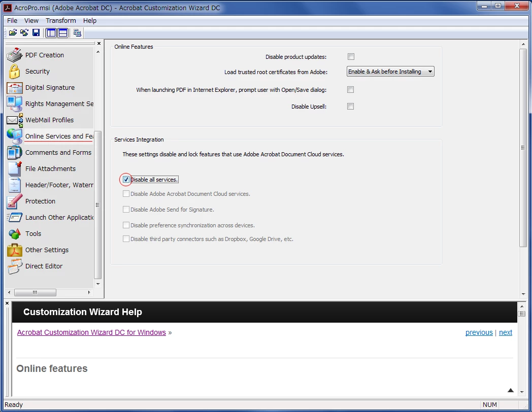Click sidebar vertical scrollbar down arrow
532x412 pixels.
[98, 284]
